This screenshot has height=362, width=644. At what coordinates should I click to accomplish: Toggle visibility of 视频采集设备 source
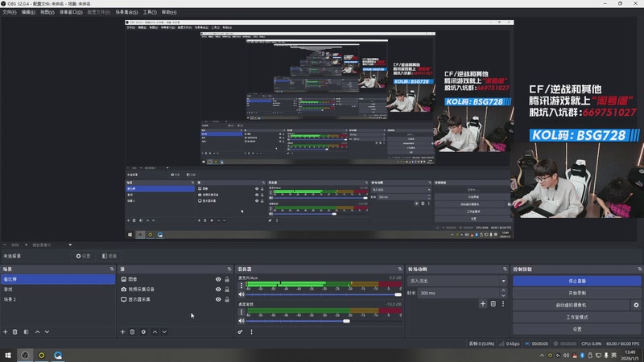click(218, 290)
